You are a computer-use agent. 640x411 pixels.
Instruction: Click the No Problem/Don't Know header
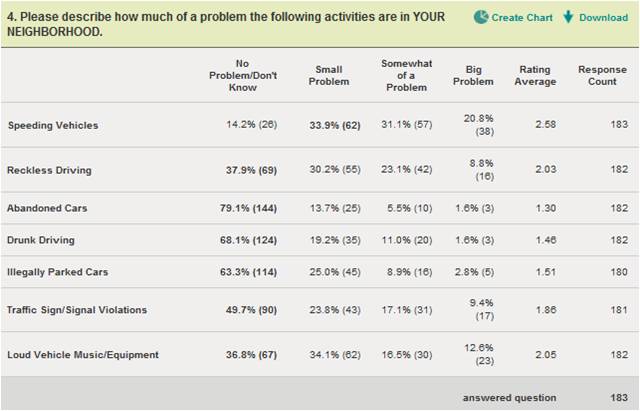point(243,76)
